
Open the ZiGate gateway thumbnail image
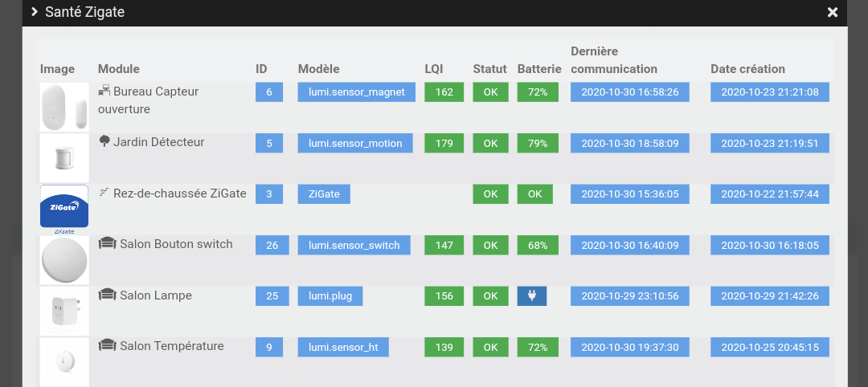64,207
